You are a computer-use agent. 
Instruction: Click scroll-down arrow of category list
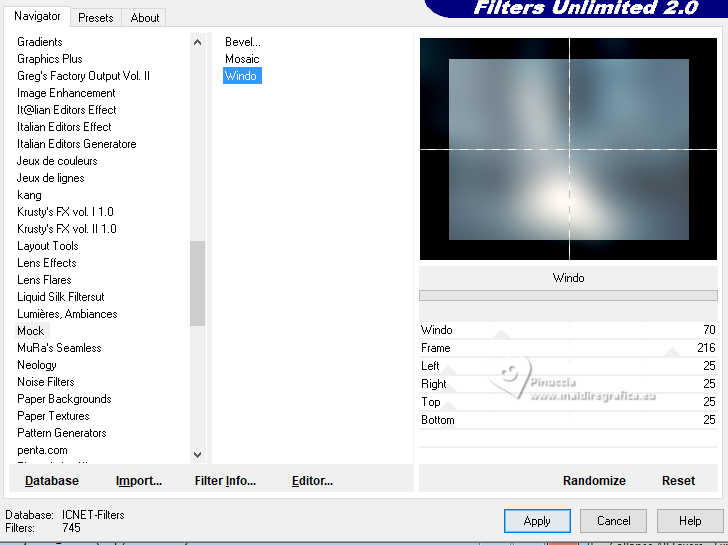coord(197,454)
